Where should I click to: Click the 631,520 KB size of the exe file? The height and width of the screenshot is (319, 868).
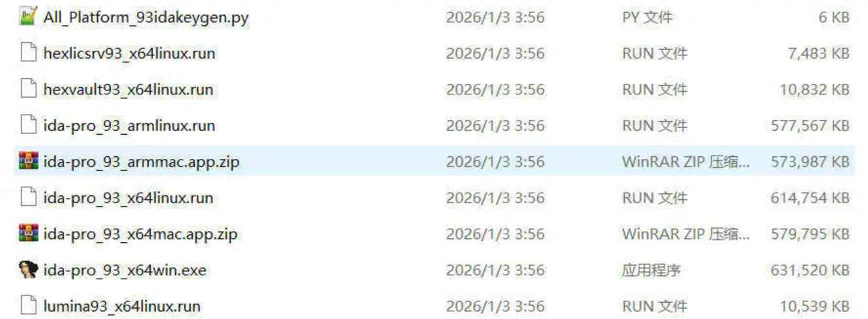point(810,270)
